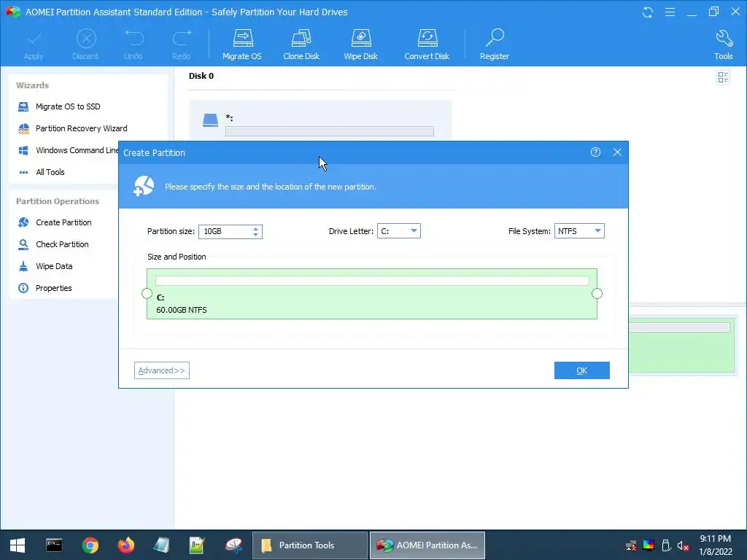Open the Windows Start menu
Image resolution: width=747 pixels, height=560 pixels.
tap(18, 545)
